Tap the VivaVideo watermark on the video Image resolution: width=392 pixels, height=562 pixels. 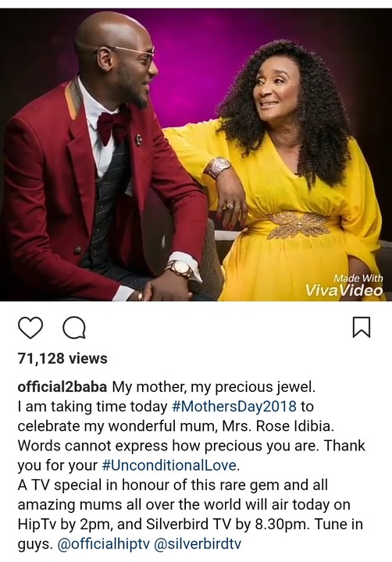tap(344, 286)
